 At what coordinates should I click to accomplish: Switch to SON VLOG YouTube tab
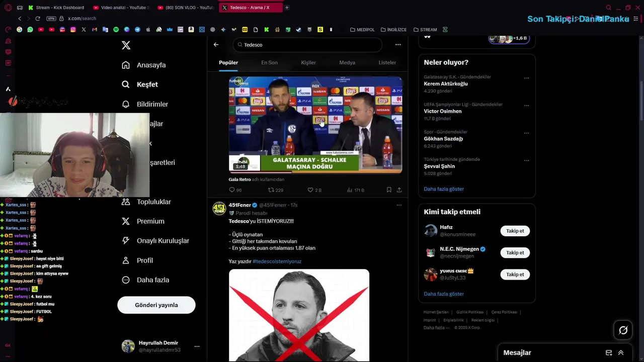[x=186, y=8]
